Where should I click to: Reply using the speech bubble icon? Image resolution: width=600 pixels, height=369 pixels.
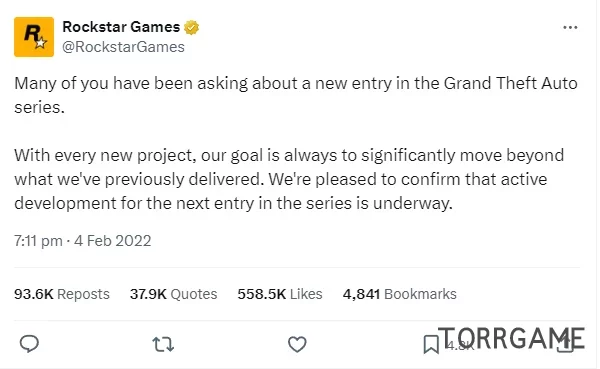point(29,344)
